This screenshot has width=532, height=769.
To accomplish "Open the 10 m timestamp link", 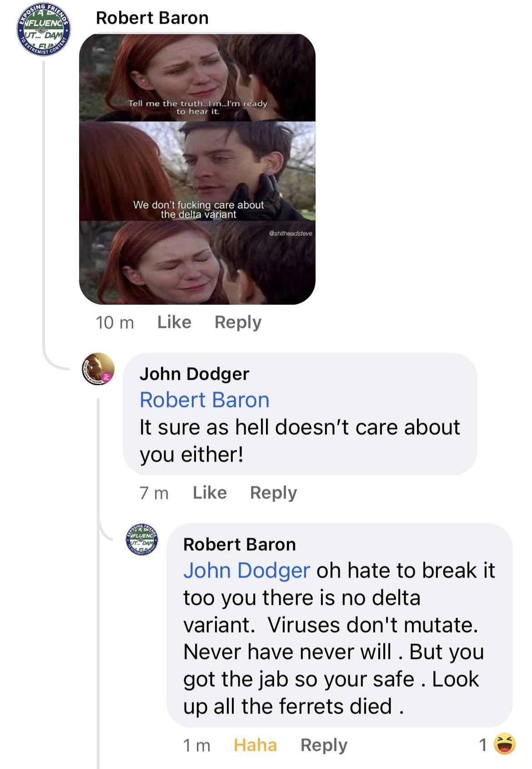I will [114, 323].
